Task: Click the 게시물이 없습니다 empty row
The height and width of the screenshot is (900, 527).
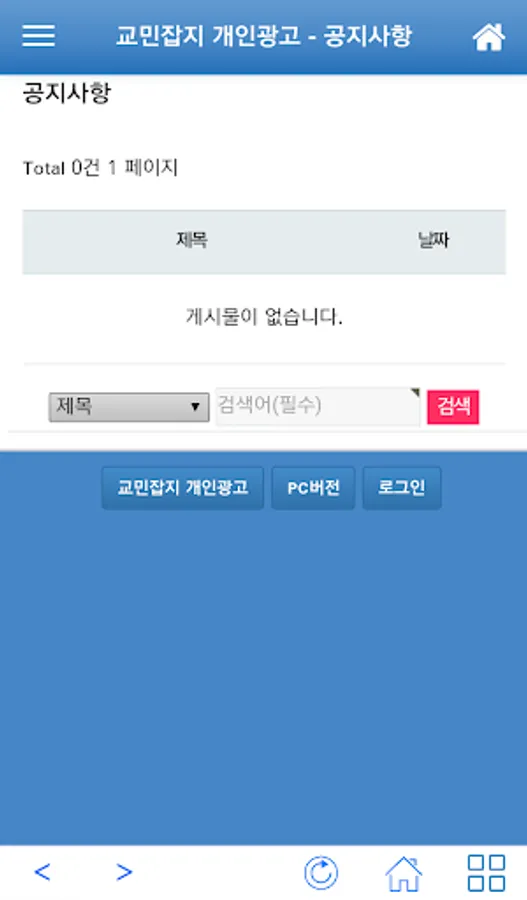Action: [x=264, y=317]
